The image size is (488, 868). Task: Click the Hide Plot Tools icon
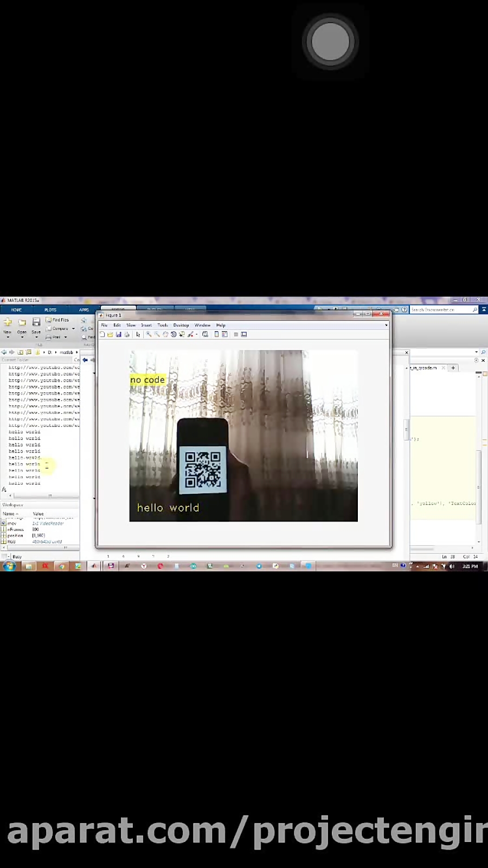pyautogui.click(x=236, y=335)
